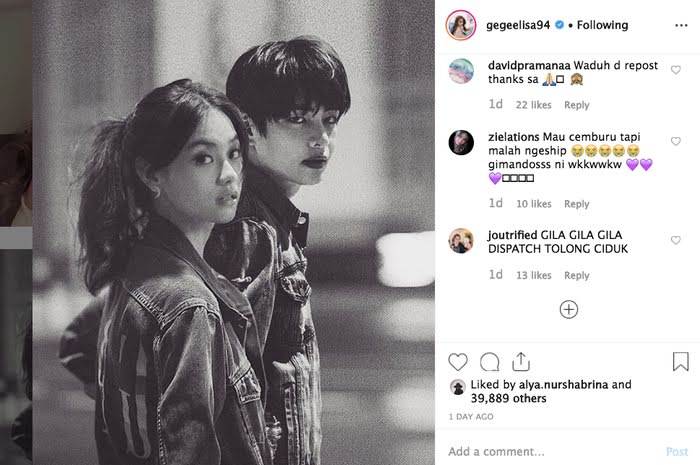The height and width of the screenshot is (465, 700).
Task: Click the Post comment button
Action: 677,452
